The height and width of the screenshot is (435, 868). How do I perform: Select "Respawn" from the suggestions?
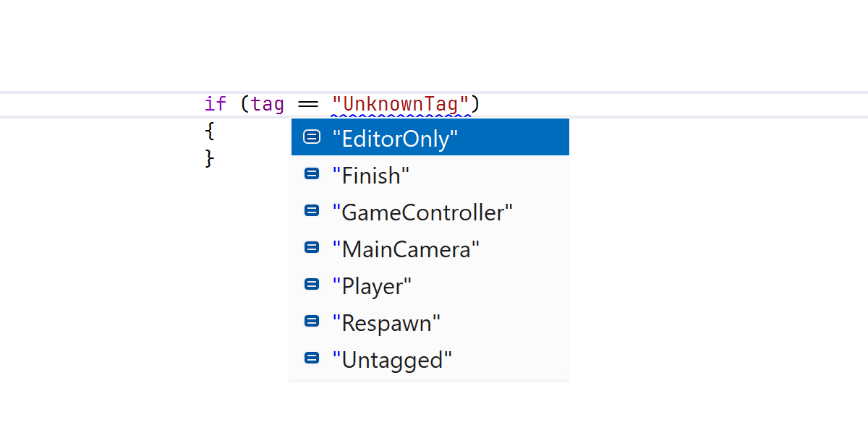(x=386, y=322)
